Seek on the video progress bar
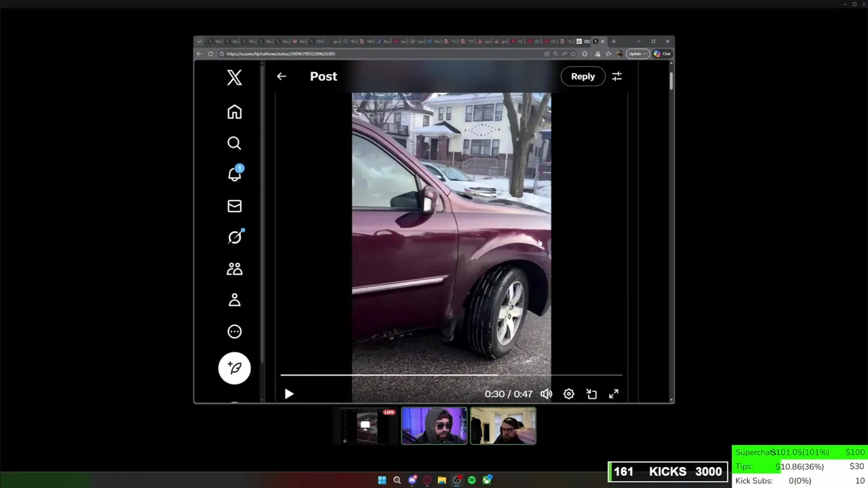868x488 pixels. coord(451,374)
